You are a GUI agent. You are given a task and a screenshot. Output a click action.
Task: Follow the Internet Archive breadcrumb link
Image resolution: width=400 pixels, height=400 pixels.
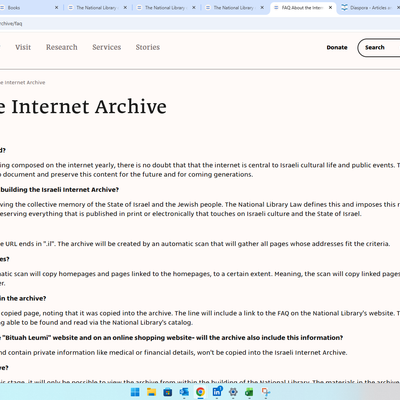click(x=23, y=82)
